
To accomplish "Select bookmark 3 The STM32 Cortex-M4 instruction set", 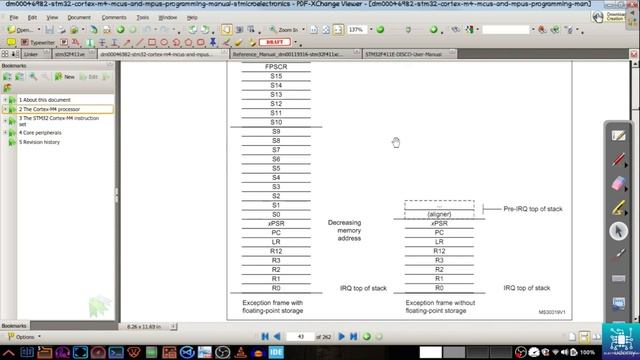I will point(59,121).
